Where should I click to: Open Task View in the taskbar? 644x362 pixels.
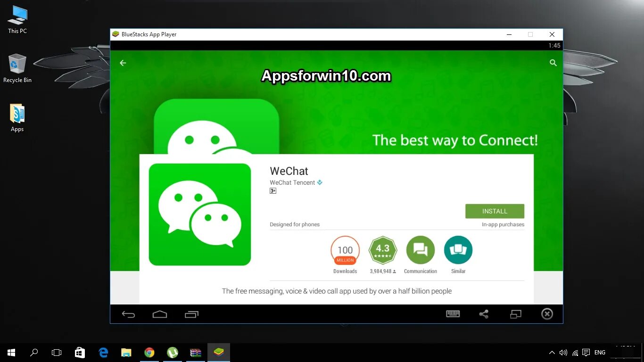[x=57, y=353]
